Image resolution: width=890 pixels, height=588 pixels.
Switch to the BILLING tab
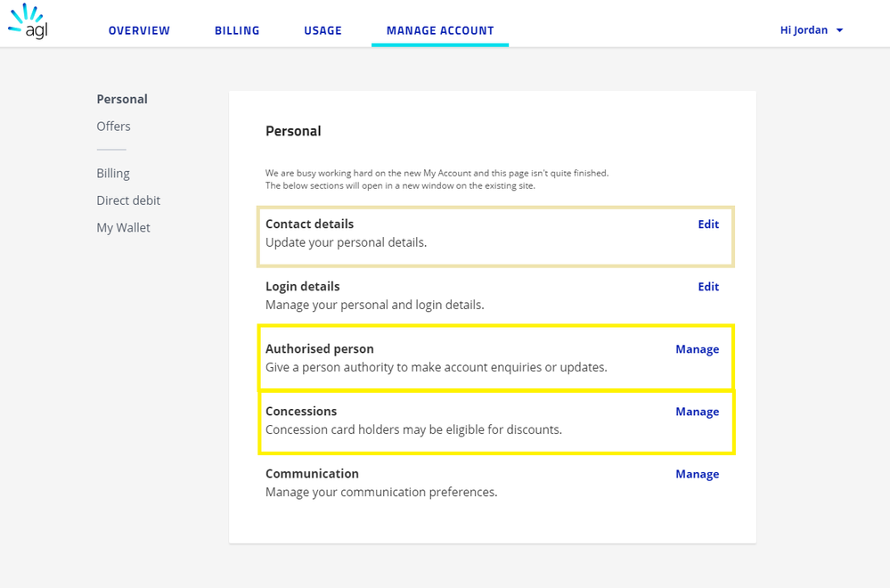coord(236,29)
